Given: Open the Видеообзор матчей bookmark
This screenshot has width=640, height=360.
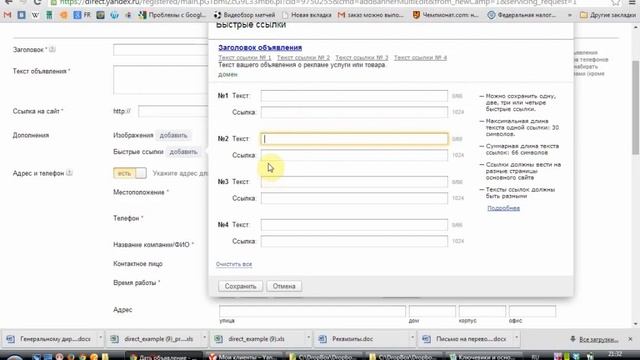Looking at the screenshot, I should pyautogui.click(x=244, y=15).
